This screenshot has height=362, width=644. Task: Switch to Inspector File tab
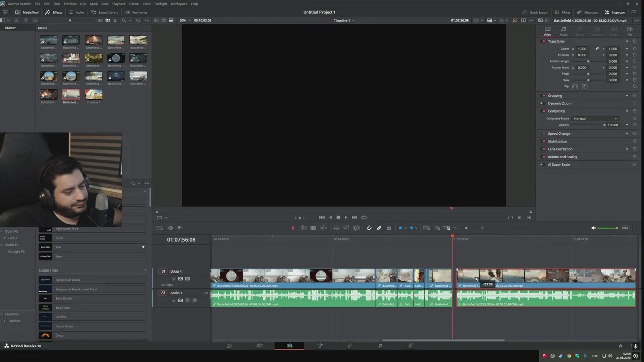[x=630, y=31]
